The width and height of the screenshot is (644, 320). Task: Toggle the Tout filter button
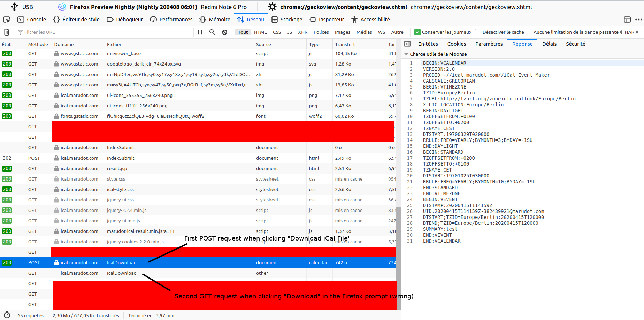(243, 32)
